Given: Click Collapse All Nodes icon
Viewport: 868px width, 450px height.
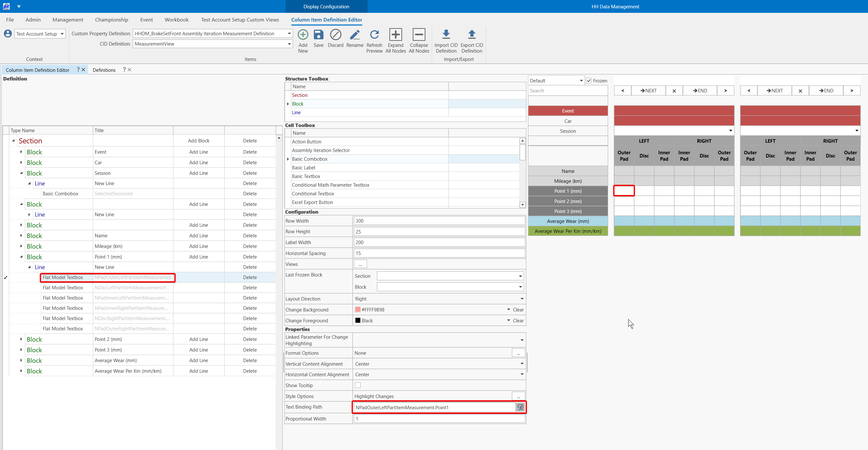Looking at the screenshot, I should tap(419, 35).
